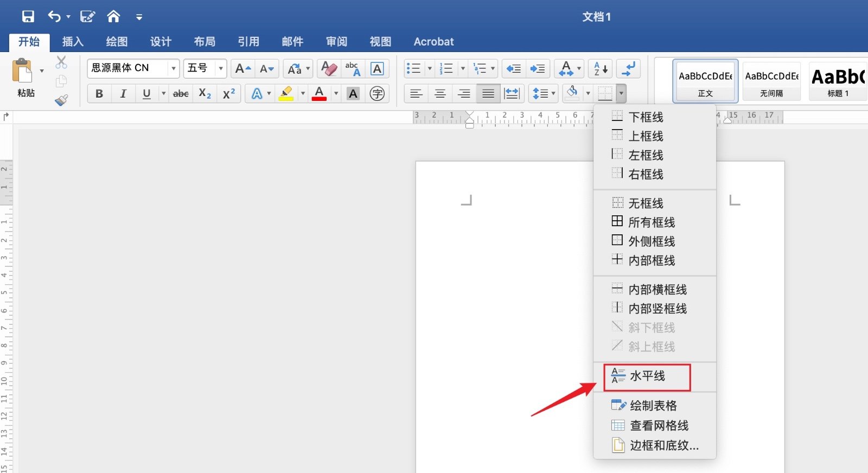Click the increase indent icon
The image size is (868, 473).
click(x=538, y=68)
